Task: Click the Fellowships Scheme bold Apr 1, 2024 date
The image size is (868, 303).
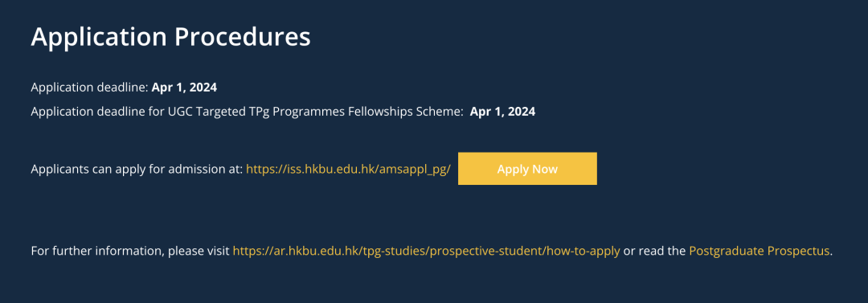Action: (502, 112)
